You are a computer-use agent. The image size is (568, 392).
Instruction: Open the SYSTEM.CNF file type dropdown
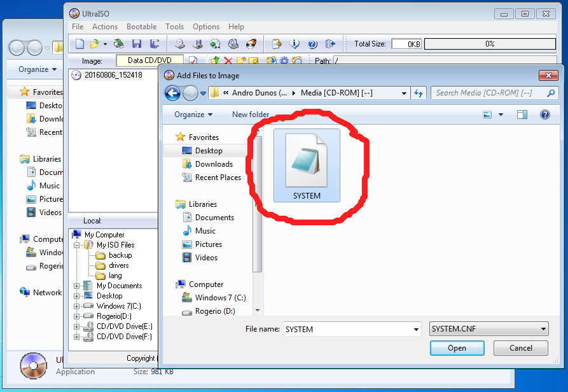pos(488,329)
